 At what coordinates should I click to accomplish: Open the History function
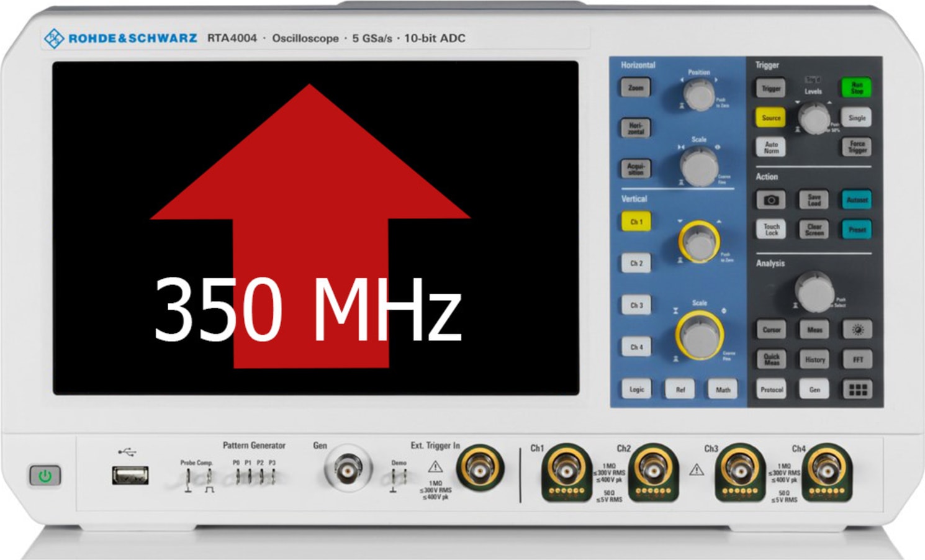(x=814, y=359)
